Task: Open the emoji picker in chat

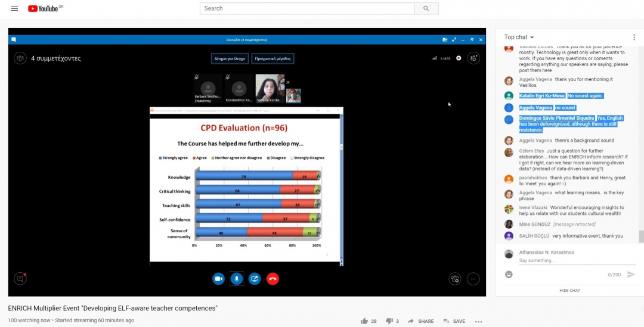Action: [509, 275]
